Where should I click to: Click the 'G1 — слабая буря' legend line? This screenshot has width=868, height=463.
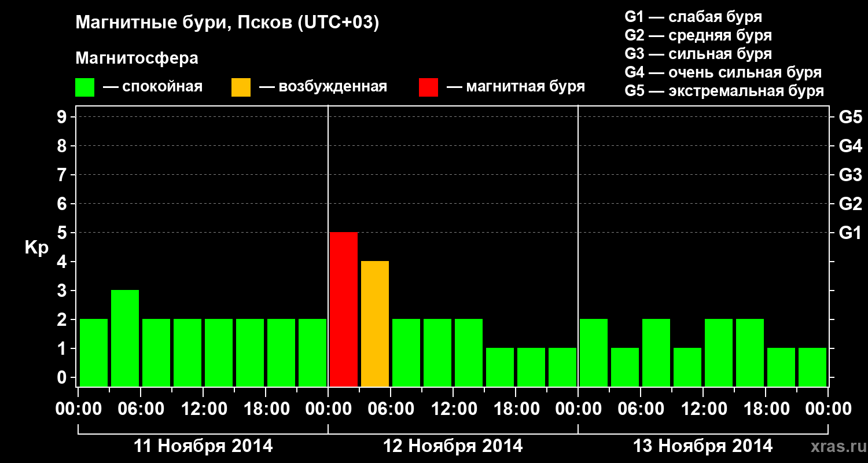(x=693, y=17)
